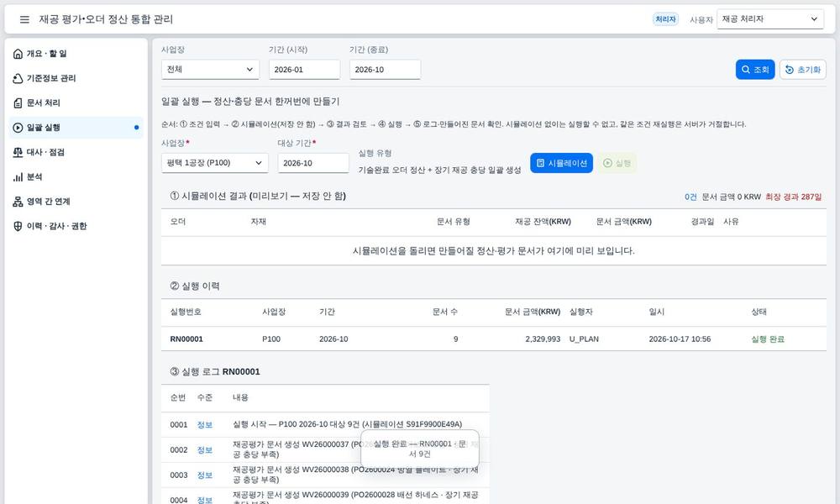Run the 시뮬레이션 button
Screen dimensions: 840x504
[561, 163]
